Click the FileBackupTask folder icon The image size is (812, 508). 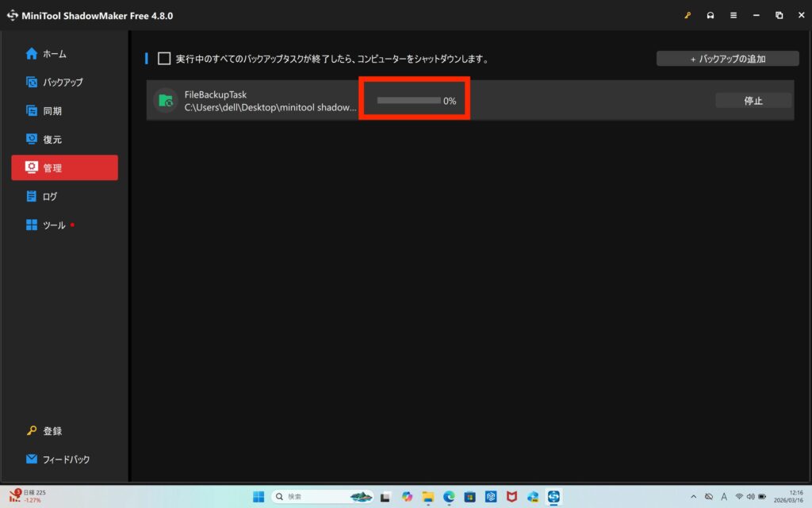click(165, 100)
